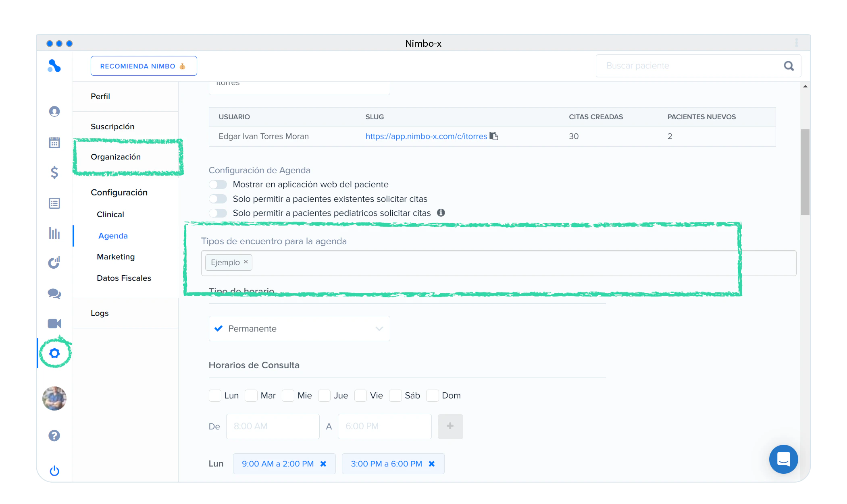Open the bar chart statistics icon
Viewport: 847px width, 504px height.
coord(54,233)
